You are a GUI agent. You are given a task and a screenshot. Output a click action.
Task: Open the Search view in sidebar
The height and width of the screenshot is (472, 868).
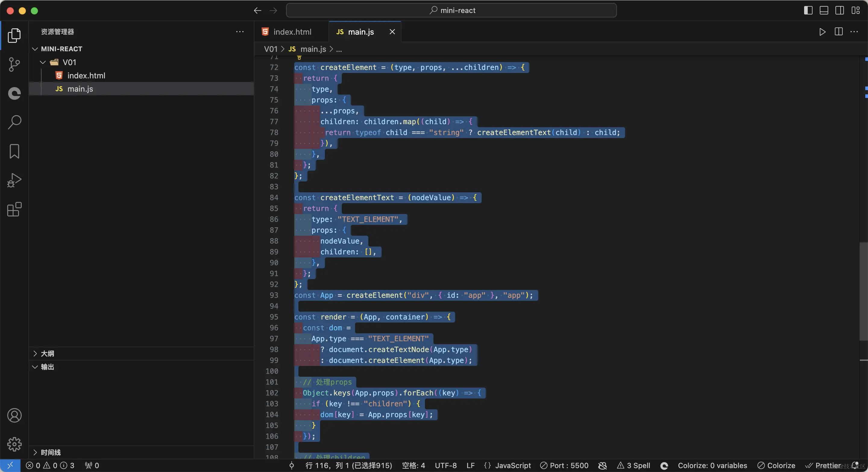tap(14, 122)
